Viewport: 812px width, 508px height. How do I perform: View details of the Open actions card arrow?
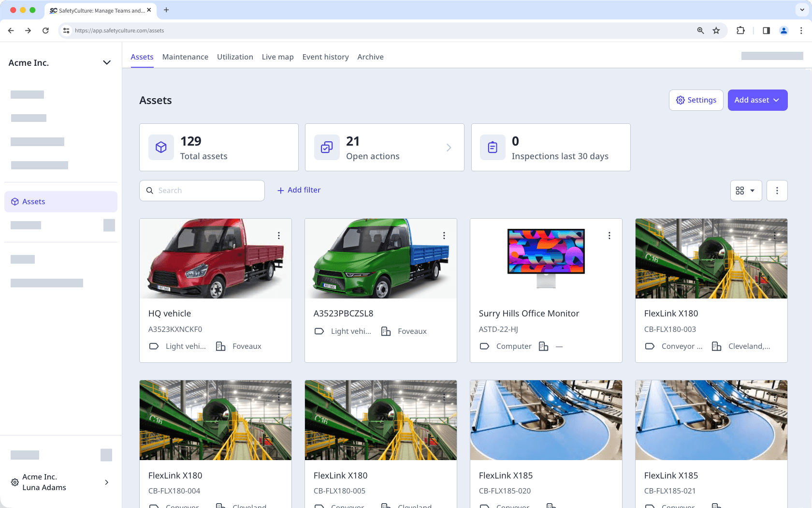[449, 148]
